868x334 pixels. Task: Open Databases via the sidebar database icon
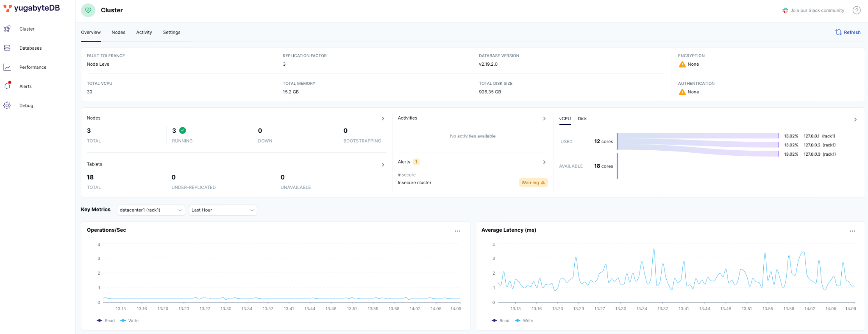click(7, 48)
